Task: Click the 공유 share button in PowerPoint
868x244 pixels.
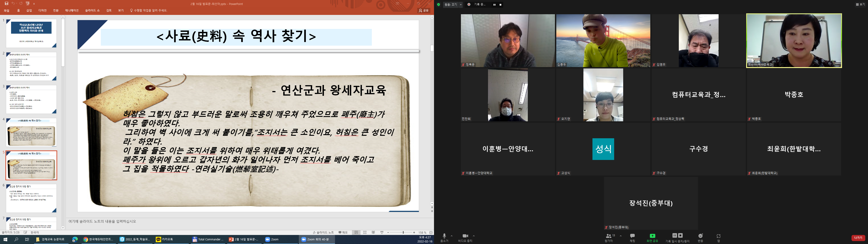Action: 424,10
